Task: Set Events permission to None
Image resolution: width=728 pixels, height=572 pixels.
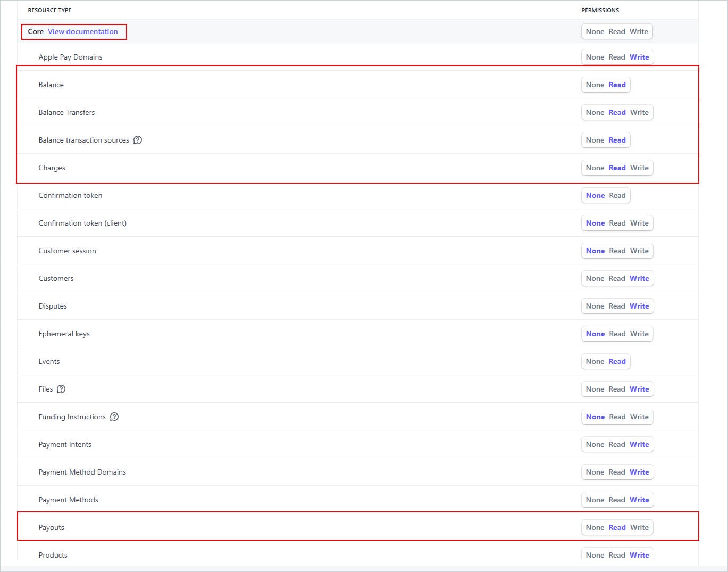Action: pos(595,361)
